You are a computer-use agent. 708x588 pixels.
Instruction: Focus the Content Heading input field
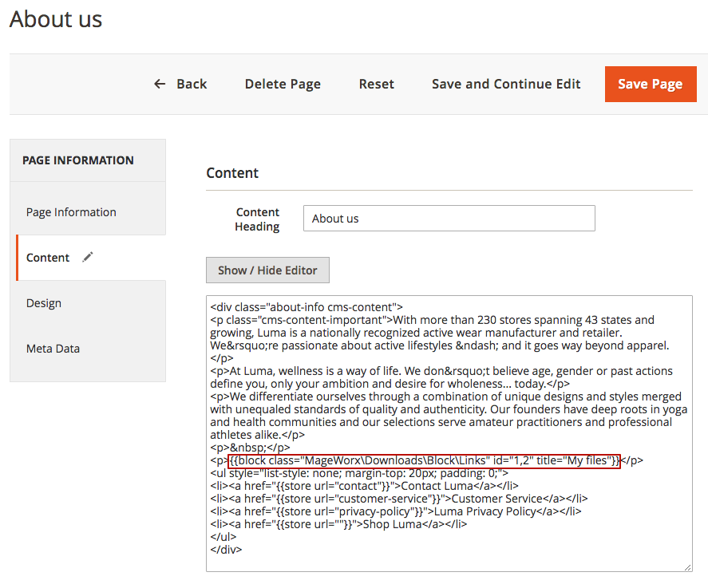449,219
